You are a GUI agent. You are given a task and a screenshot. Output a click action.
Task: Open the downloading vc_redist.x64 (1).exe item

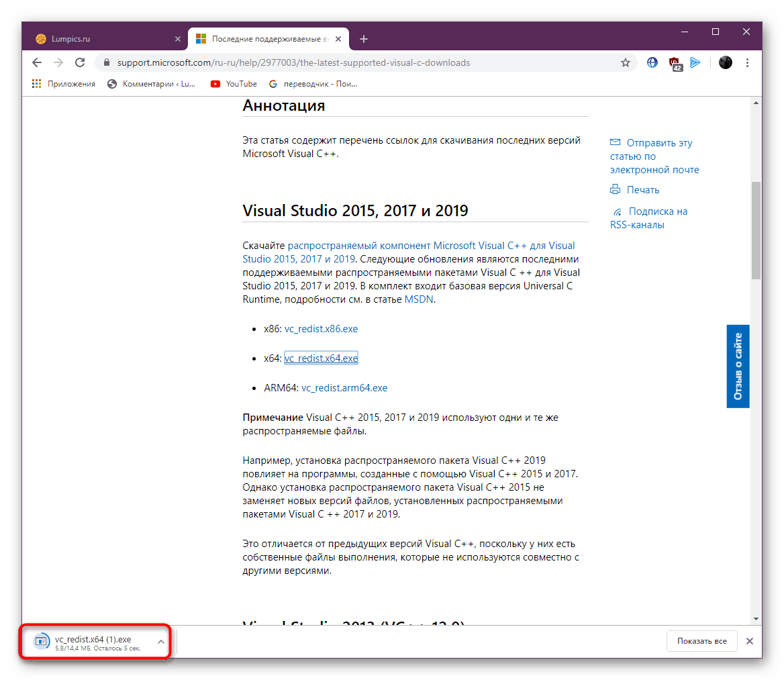(x=93, y=642)
